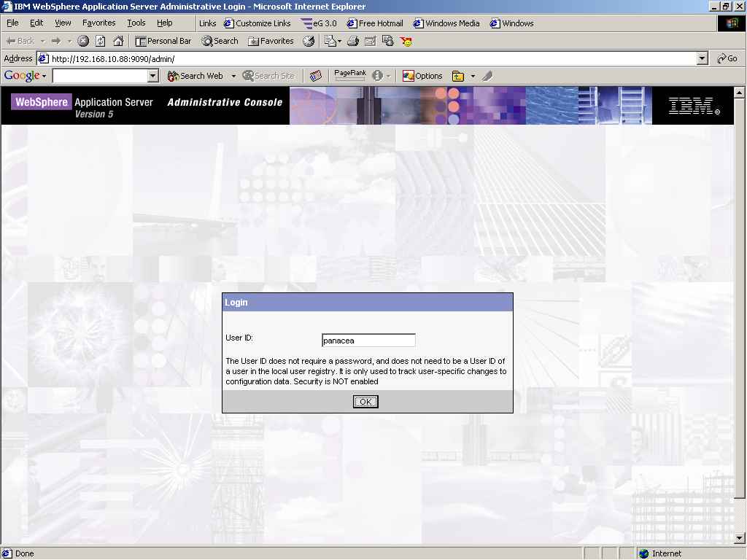The height and width of the screenshot is (560, 747).
Task: Open the Tools menu
Action: pyautogui.click(x=136, y=23)
